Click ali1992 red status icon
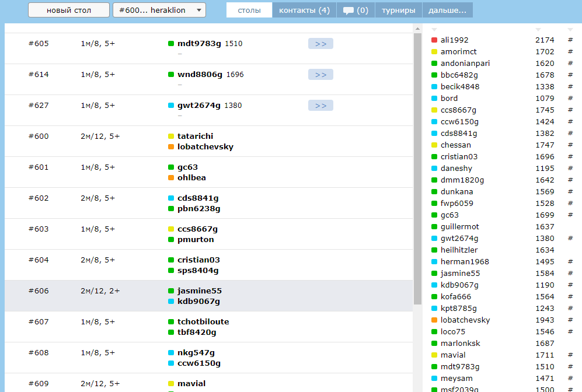Viewport: 582px width, 392px height. (434, 40)
